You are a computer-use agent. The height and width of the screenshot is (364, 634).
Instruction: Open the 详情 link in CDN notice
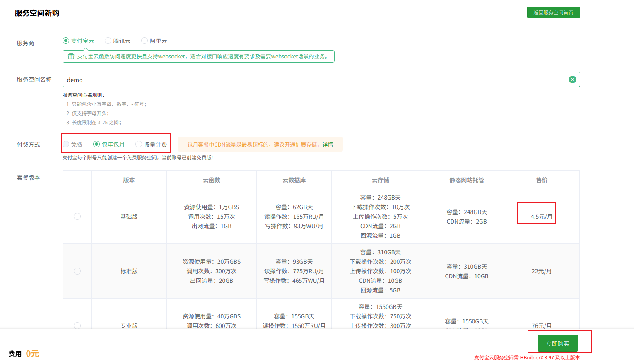pyautogui.click(x=328, y=145)
